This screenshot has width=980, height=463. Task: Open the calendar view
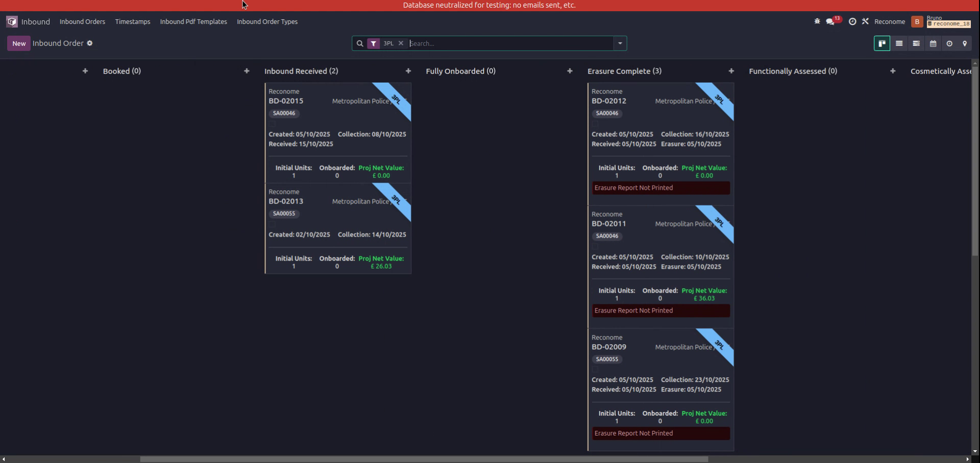(933, 44)
